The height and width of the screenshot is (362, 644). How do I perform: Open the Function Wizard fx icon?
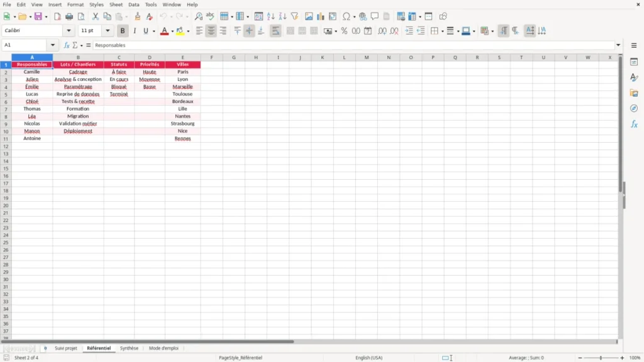pos(67,45)
